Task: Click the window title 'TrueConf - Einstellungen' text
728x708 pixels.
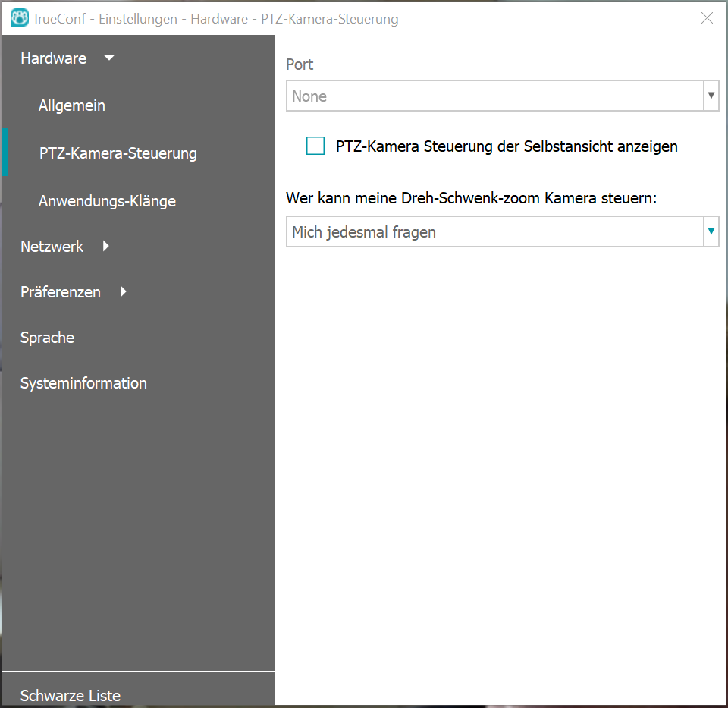Action: coord(105,18)
